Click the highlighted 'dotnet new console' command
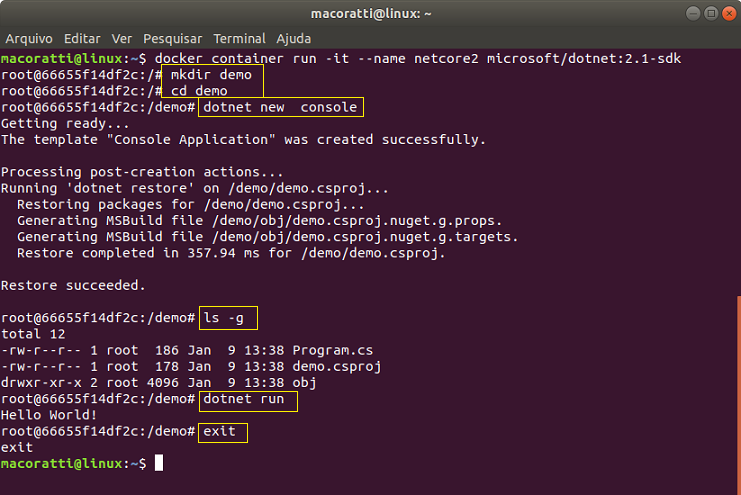 tap(281, 107)
